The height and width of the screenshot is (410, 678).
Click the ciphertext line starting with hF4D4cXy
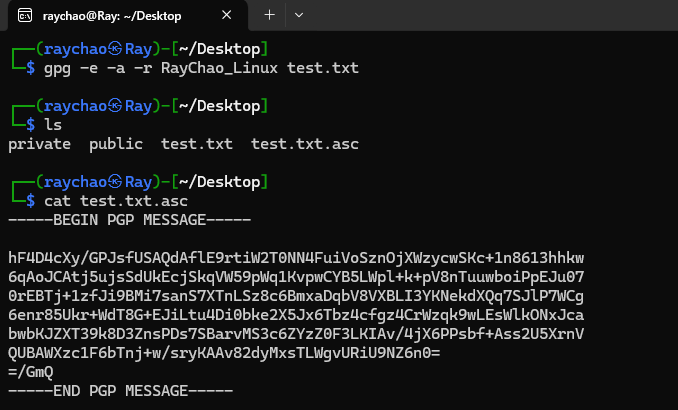(296, 258)
